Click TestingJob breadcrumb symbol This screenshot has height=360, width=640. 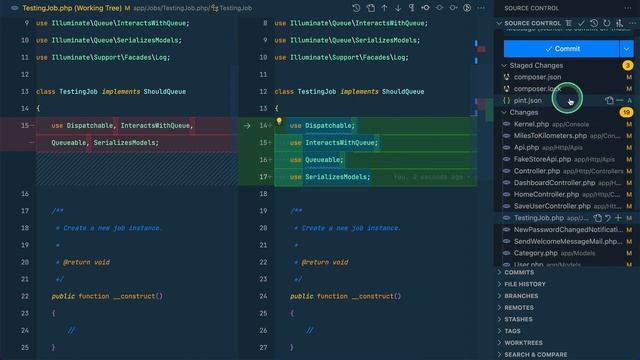pos(236,8)
